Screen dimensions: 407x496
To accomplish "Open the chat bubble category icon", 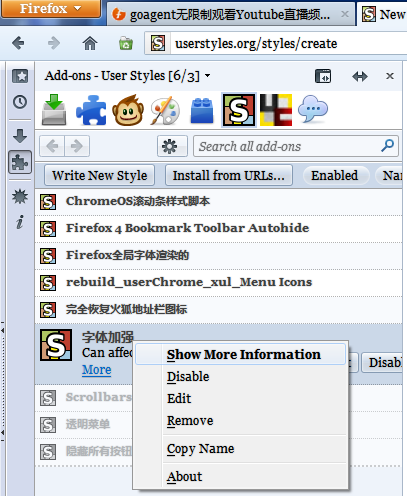I will pos(313,109).
